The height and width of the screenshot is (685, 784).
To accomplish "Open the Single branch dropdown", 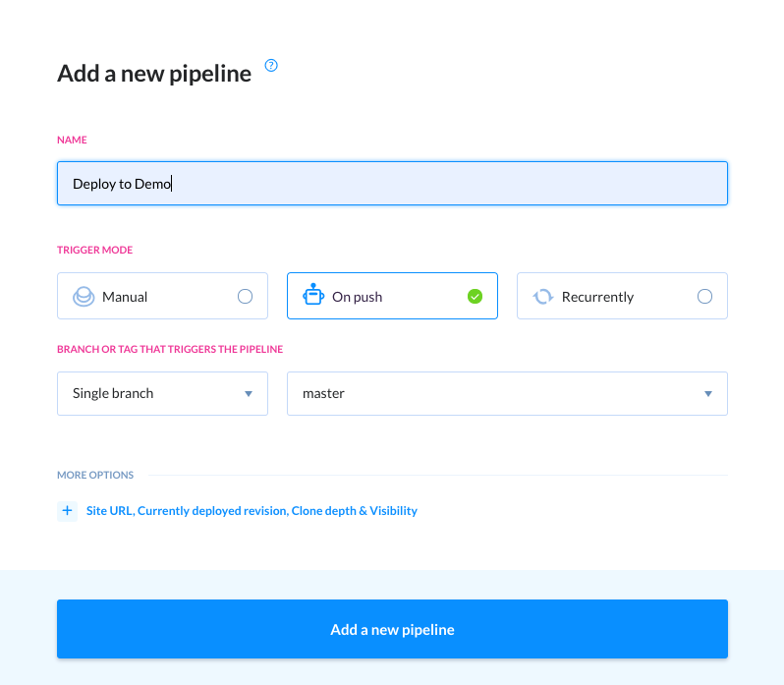I will [162, 393].
